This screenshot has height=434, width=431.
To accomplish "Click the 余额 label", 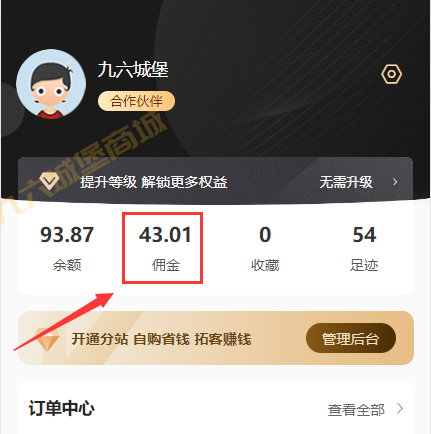I will (67, 265).
